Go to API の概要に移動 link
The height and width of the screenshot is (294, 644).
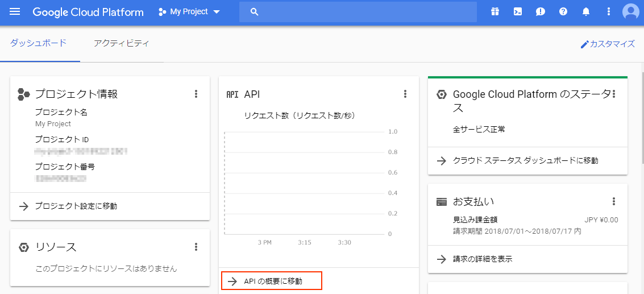click(x=272, y=281)
